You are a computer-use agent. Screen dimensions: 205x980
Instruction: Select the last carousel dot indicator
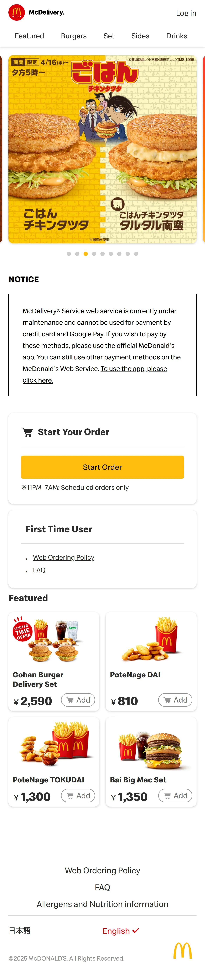tap(136, 254)
